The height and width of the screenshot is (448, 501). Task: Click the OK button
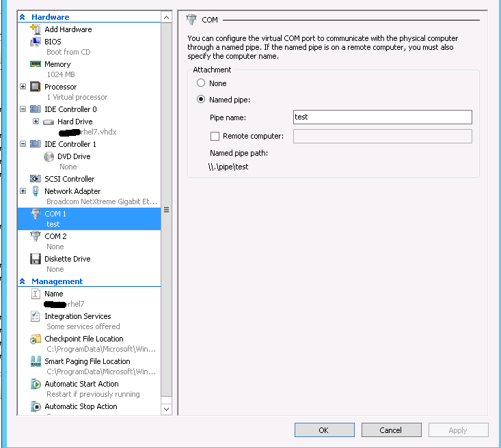pos(324,430)
